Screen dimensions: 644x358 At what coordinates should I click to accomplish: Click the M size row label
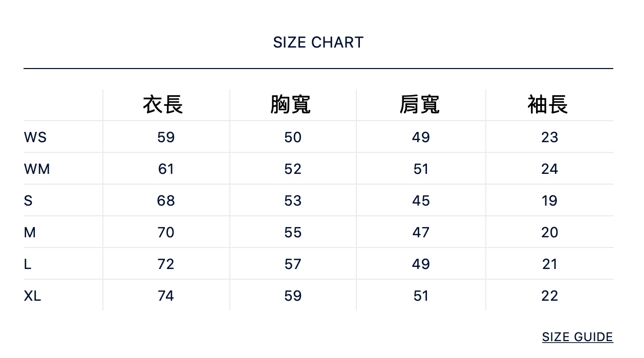click(30, 232)
